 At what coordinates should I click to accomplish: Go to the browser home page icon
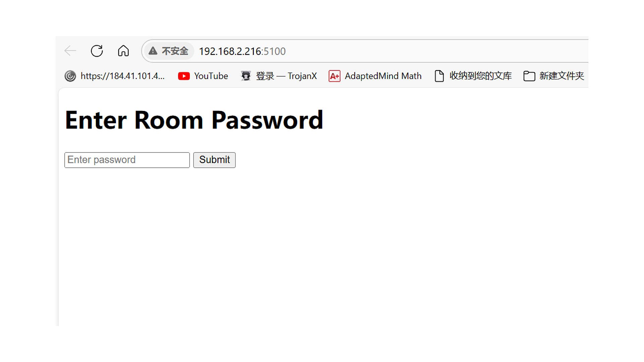(x=123, y=51)
